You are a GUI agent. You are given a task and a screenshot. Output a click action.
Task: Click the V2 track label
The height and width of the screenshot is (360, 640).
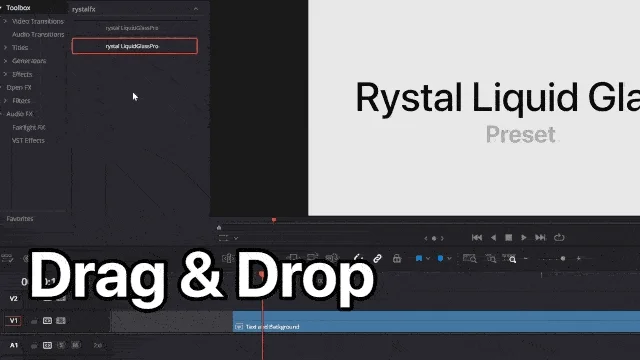13,299
